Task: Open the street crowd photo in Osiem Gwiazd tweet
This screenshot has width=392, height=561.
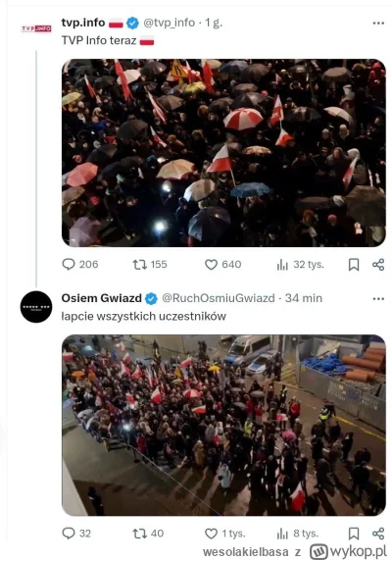Action: (223, 425)
